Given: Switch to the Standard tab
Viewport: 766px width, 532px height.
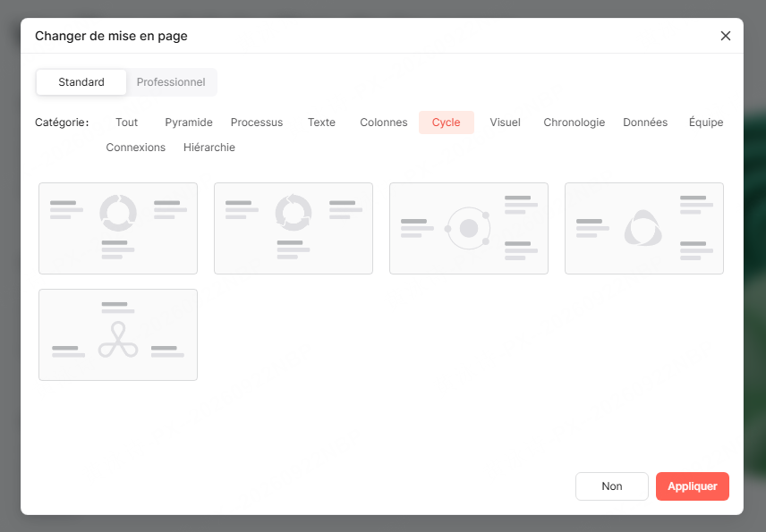Looking at the screenshot, I should click(x=81, y=82).
